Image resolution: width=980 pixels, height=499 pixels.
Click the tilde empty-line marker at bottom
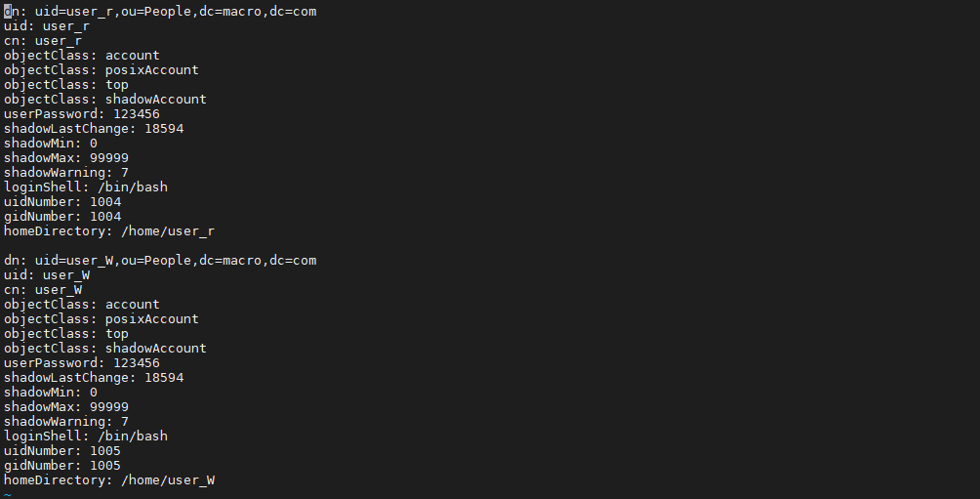[x=8, y=494]
